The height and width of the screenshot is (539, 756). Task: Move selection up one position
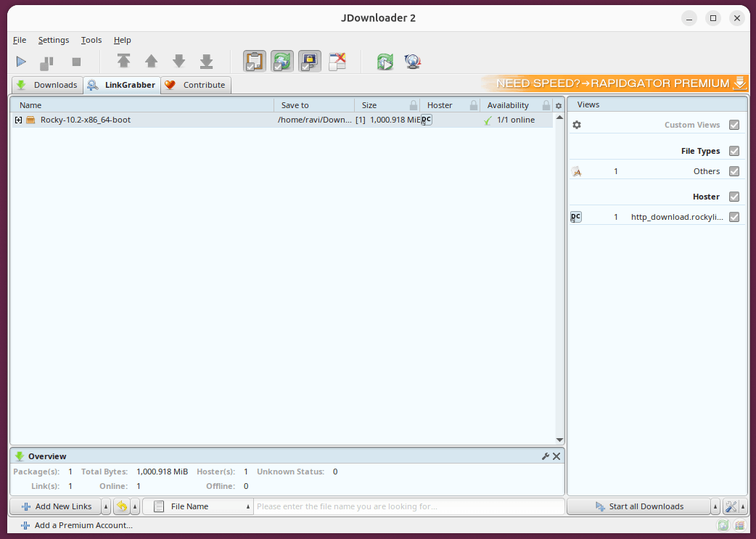[152, 61]
